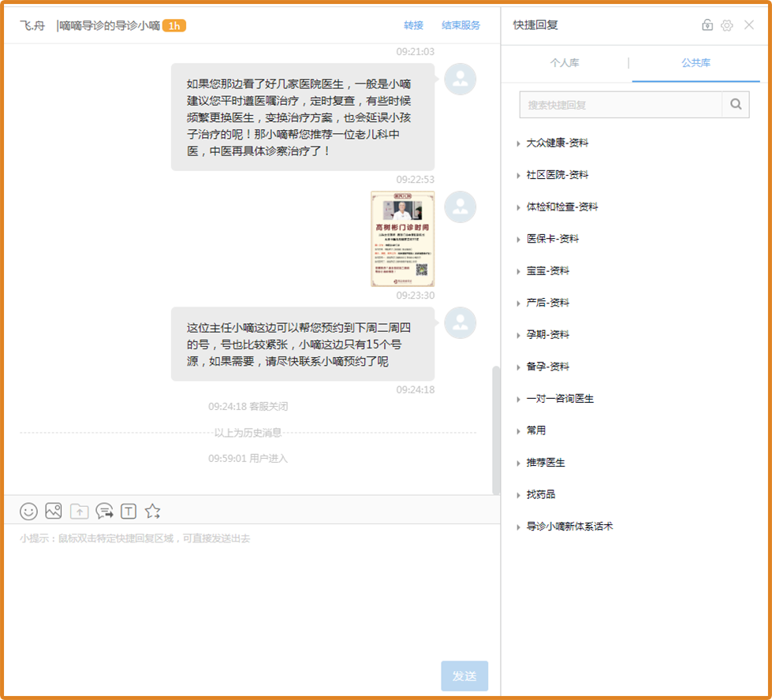Open the emoji picker

coord(28,511)
